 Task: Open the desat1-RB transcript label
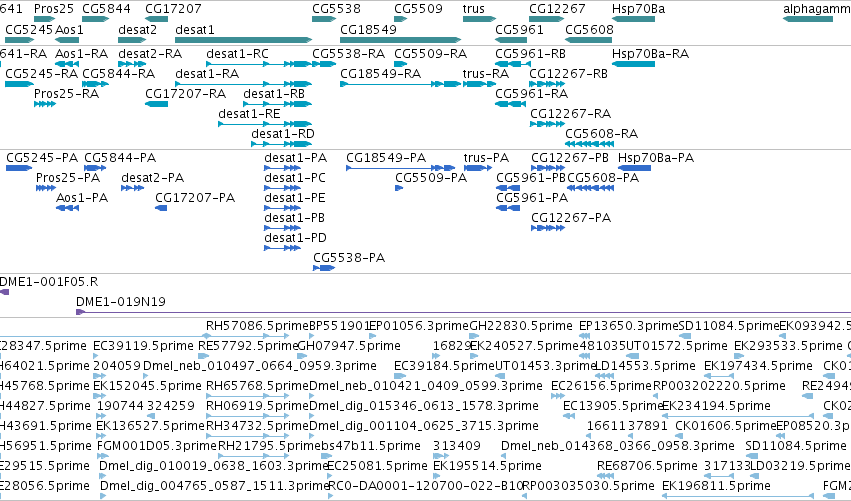pyautogui.click(x=274, y=94)
